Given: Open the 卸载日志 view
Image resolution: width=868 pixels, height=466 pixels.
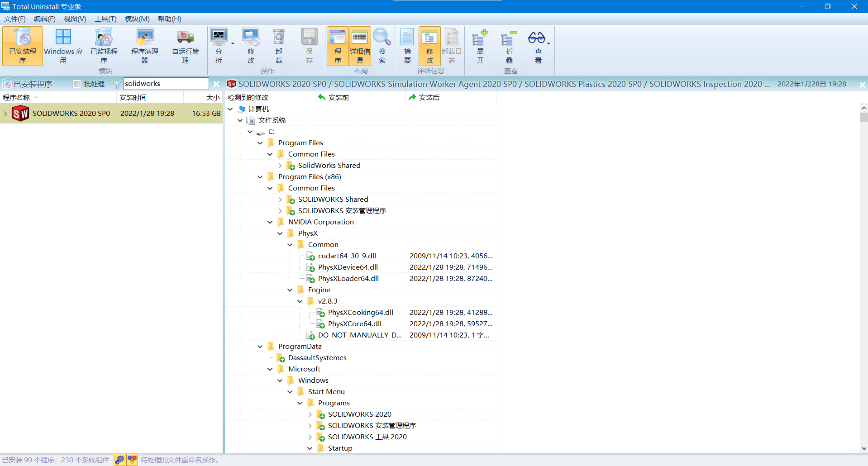Looking at the screenshot, I should tap(452, 46).
